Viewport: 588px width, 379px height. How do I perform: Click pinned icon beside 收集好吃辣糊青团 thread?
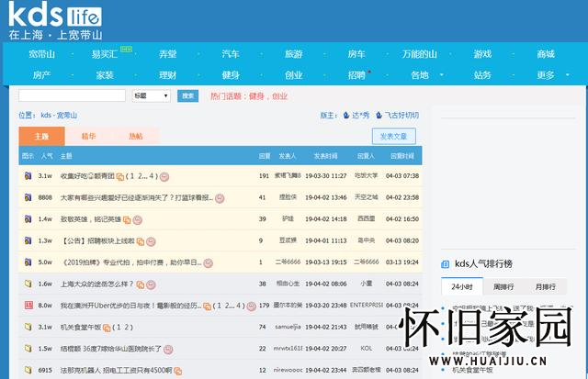click(x=28, y=175)
